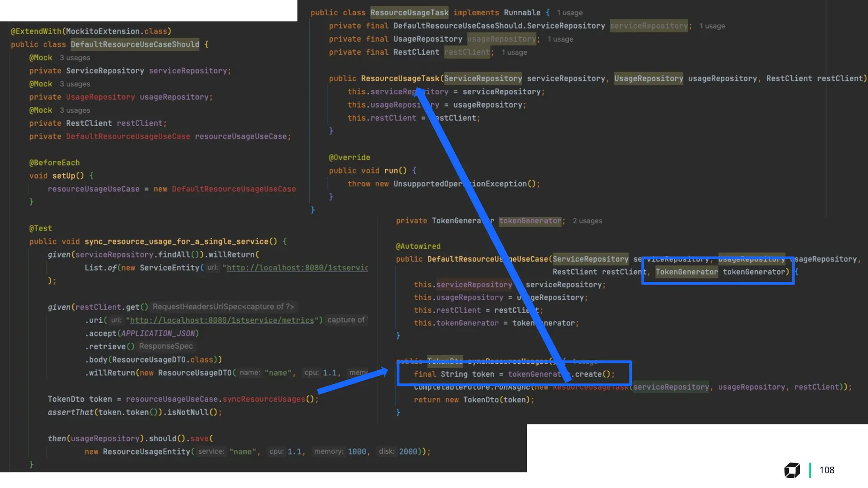Screen dimensions: 868x488
Task: Click '3 usages' hint above RestClient mock field
Action: tap(75, 110)
